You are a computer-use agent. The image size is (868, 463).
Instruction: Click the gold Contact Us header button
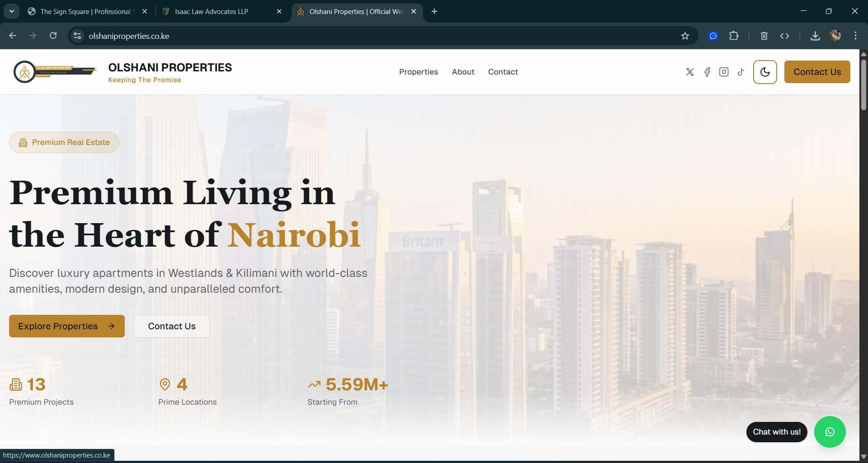coord(817,72)
